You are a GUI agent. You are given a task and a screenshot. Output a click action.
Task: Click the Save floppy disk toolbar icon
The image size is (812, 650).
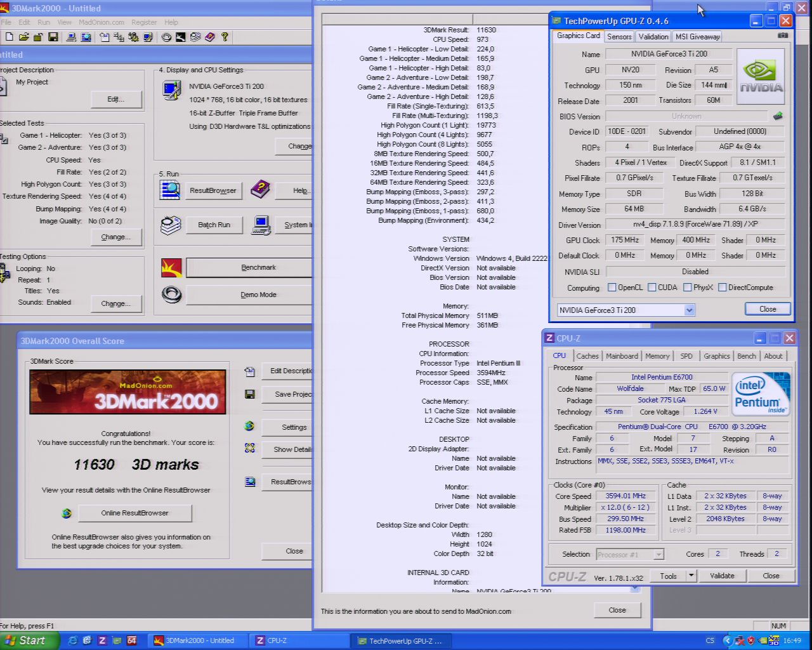coord(53,37)
